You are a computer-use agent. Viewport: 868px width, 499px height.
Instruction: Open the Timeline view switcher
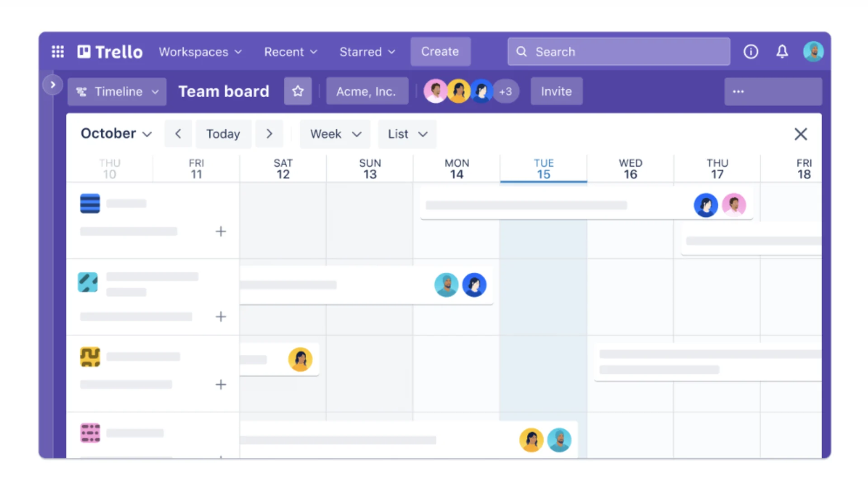coord(117,91)
